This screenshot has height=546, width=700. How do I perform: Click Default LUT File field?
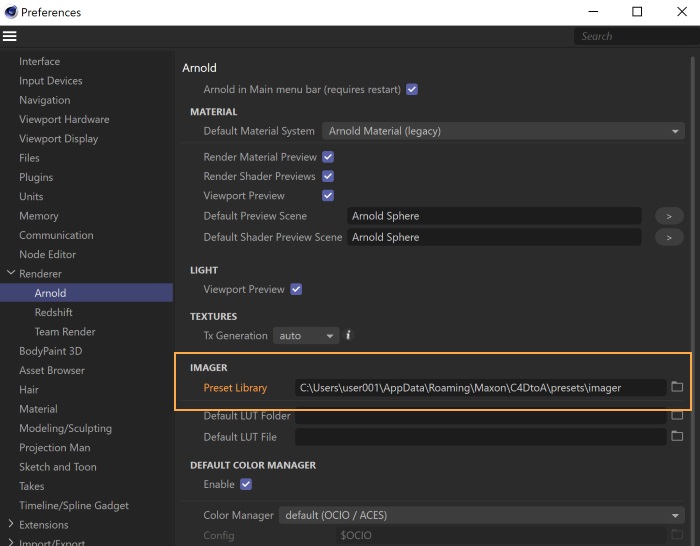tap(481, 437)
